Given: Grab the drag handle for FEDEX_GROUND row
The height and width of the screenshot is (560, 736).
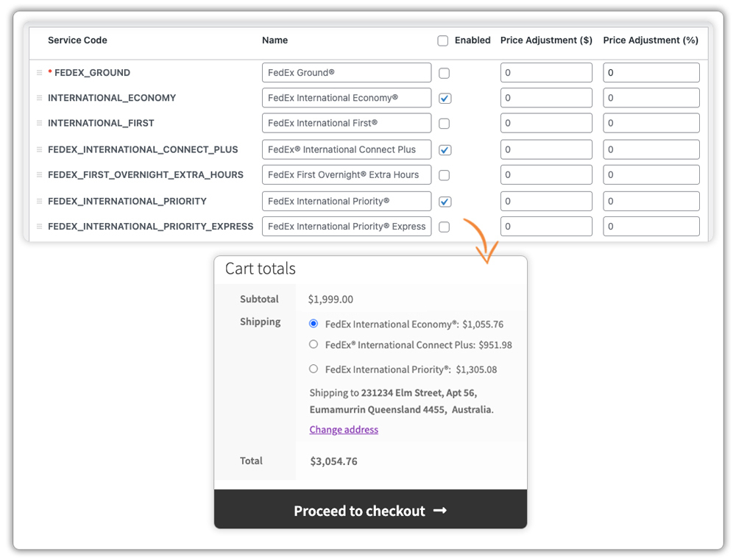Looking at the screenshot, I should 40,73.
